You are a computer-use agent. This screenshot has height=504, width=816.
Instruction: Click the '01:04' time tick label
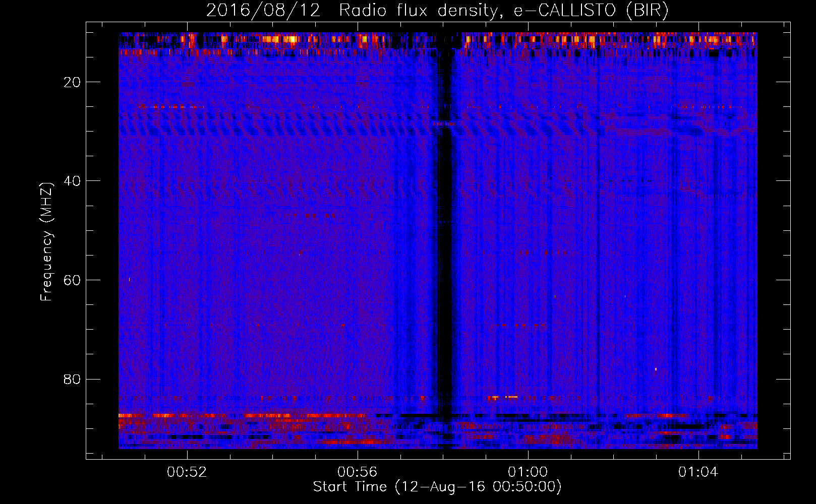[698, 472]
